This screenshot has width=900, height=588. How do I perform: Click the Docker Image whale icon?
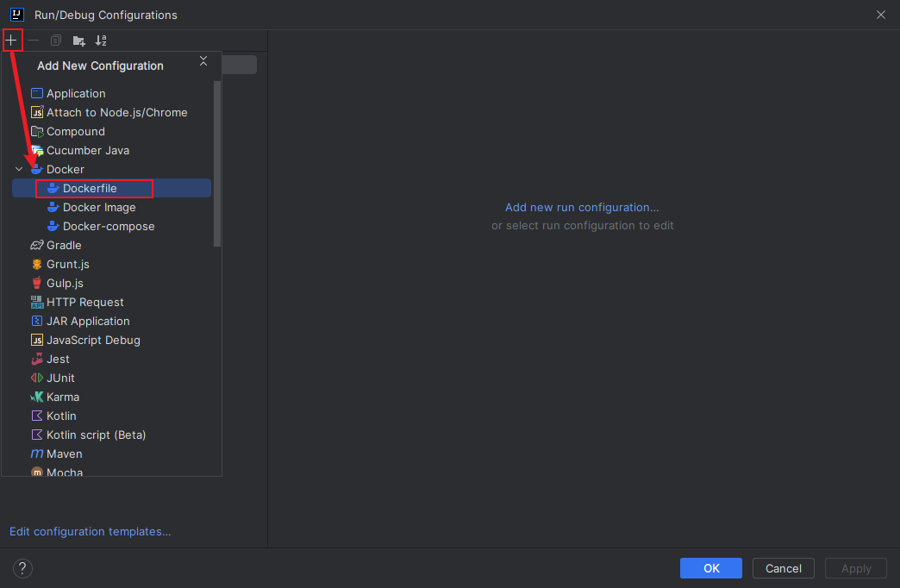pos(53,207)
